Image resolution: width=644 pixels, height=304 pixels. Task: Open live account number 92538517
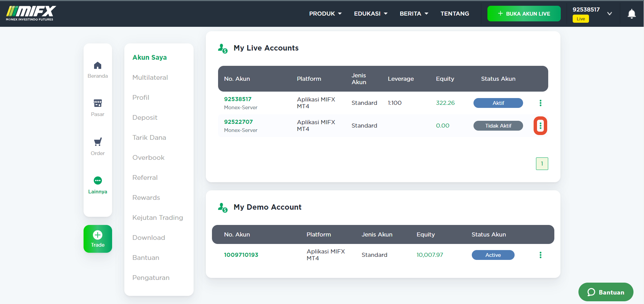[238, 99]
